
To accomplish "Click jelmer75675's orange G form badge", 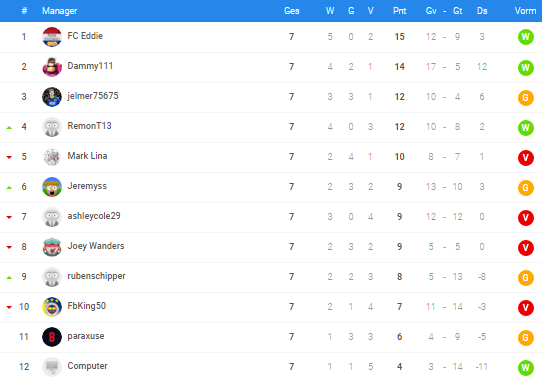I will [525, 97].
